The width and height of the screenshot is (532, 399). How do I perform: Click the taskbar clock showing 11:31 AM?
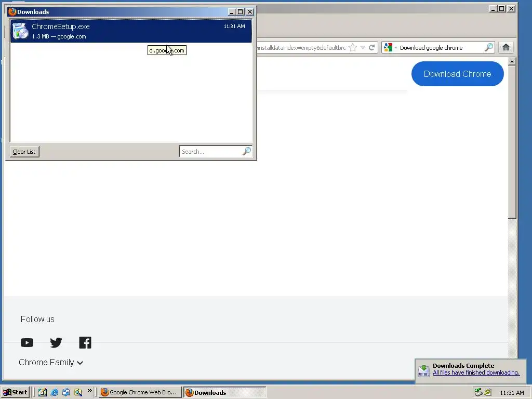coord(512,393)
